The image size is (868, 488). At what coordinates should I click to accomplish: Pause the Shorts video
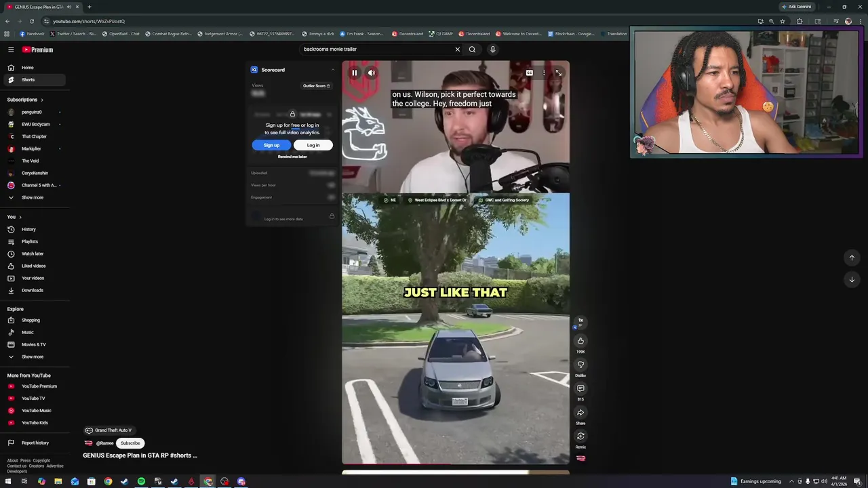coord(354,73)
